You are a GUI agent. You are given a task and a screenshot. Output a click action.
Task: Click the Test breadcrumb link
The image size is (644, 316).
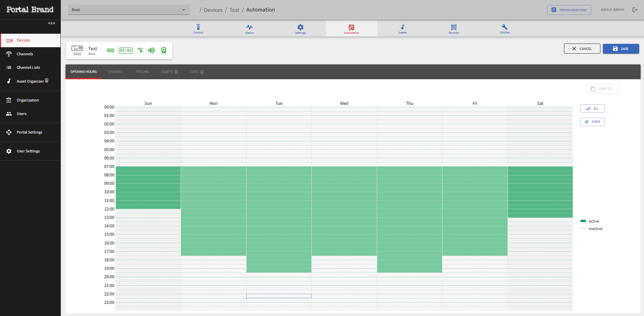pos(234,10)
